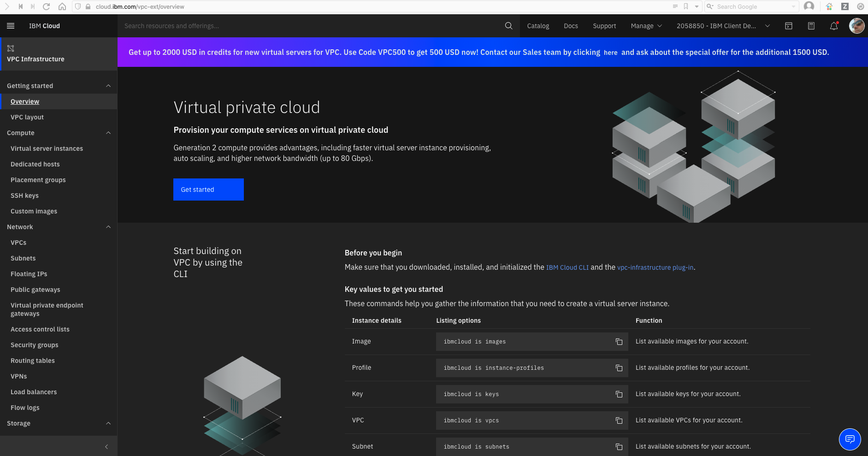Open the IBM Cloud CLI link

567,267
